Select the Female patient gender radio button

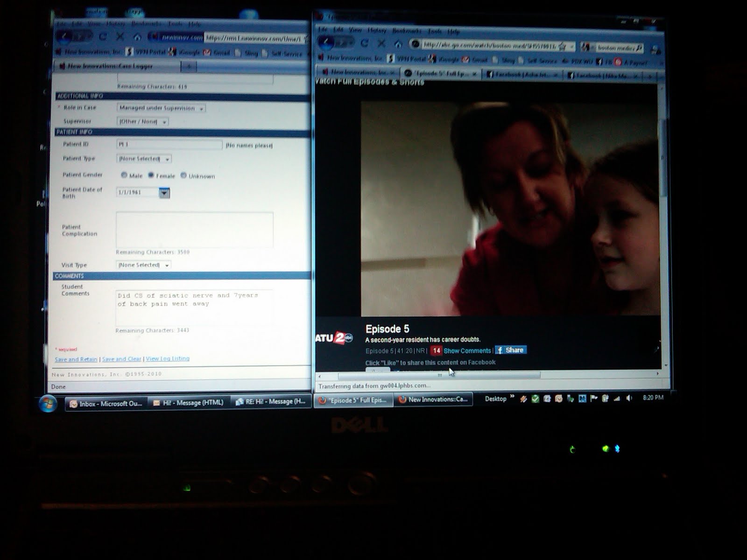151,175
